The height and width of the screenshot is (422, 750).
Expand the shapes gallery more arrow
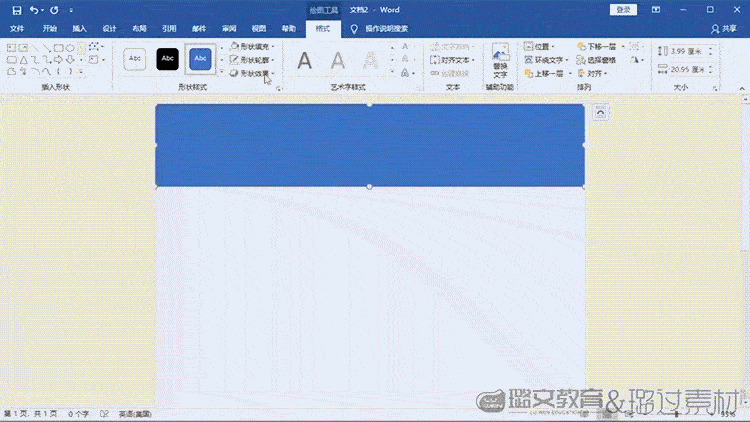pyautogui.click(x=81, y=72)
